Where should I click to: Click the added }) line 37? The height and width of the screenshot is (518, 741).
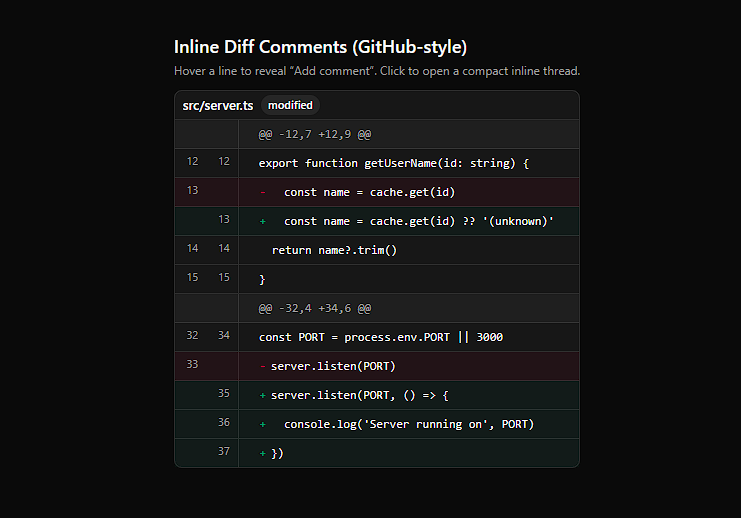click(x=377, y=453)
